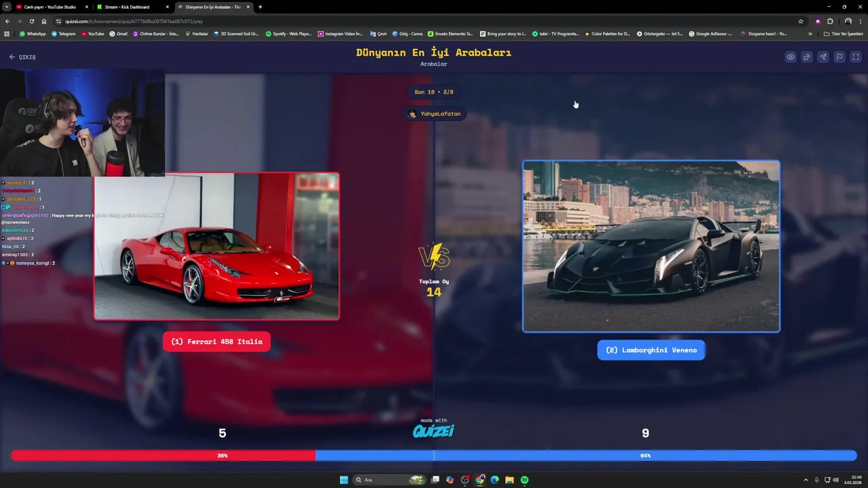Close the Canlı yayın - YouTube Studio tab
Screen dimensions: 868x488
point(87,7)
